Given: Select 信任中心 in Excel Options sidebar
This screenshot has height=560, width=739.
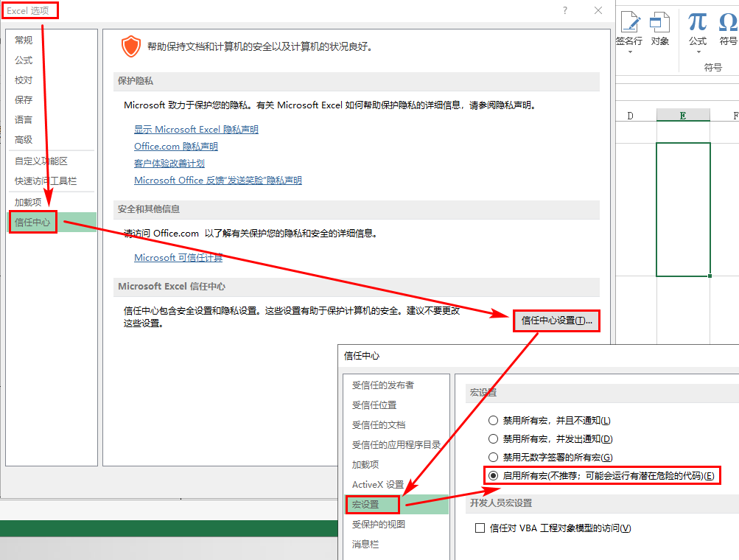Looking at the screenshot, I should coord(52,222).
